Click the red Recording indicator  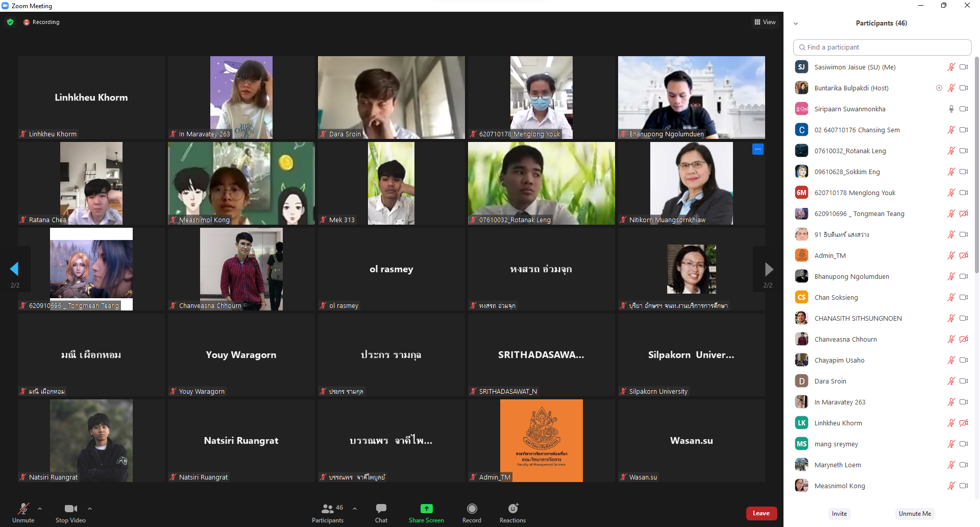click(x=41, y=22)
